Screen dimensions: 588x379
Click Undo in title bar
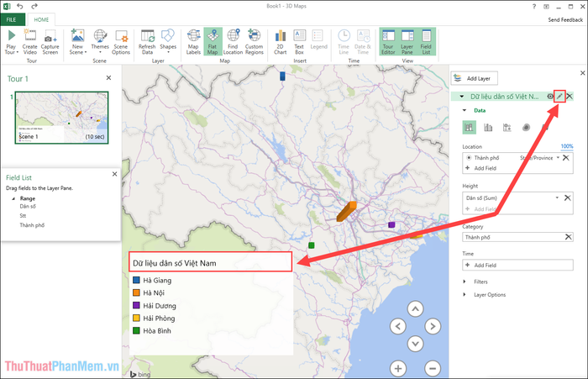click(20, 6)
